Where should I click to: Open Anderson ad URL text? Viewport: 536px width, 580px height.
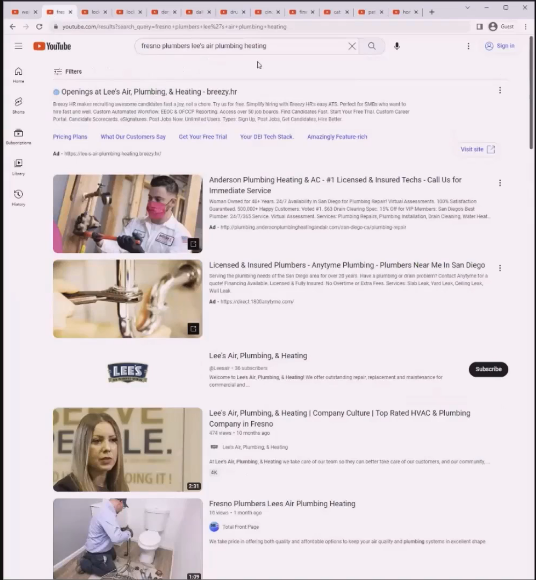[313, 227]
